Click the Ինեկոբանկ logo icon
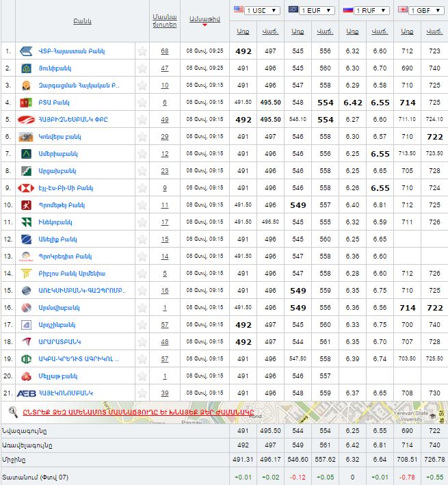This screenshot has height=485, width=448. 26,222
